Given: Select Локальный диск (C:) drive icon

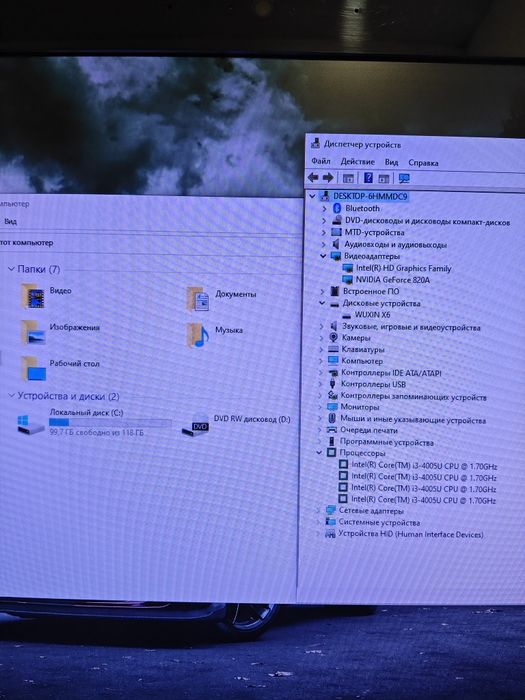Looking at the screenshot, I should pos(31,424).
